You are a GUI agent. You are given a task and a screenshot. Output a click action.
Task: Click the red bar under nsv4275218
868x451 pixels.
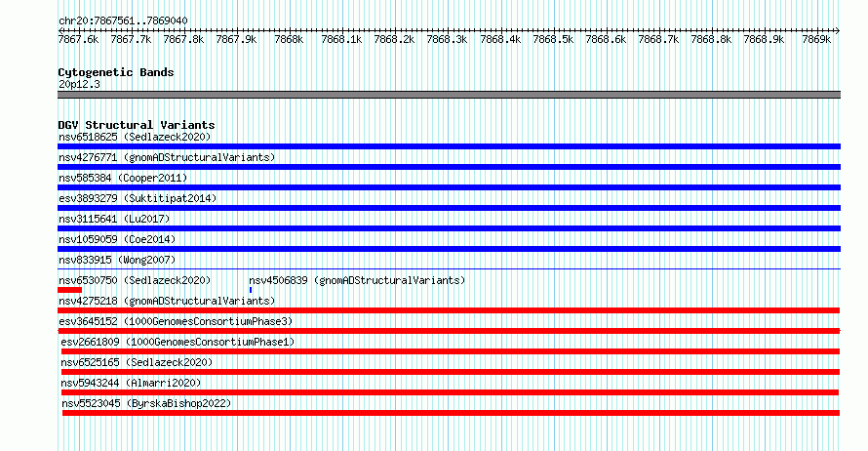coord(449,310)
